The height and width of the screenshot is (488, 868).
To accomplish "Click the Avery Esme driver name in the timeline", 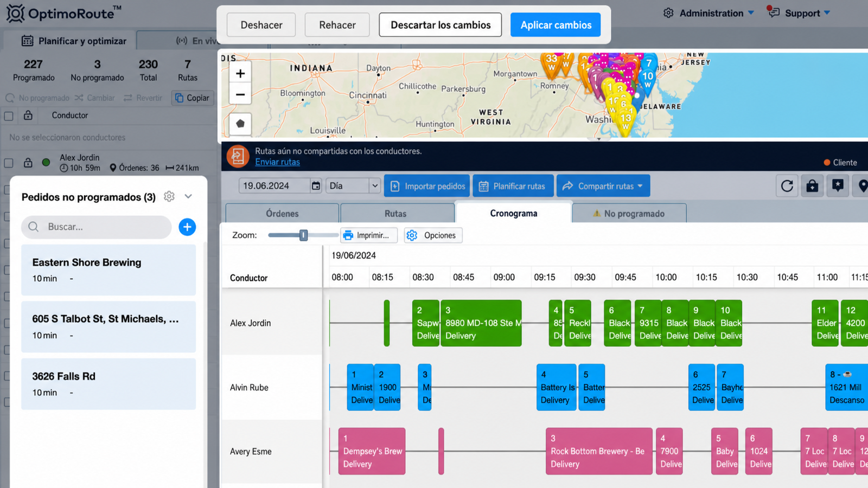I will 251,452.
